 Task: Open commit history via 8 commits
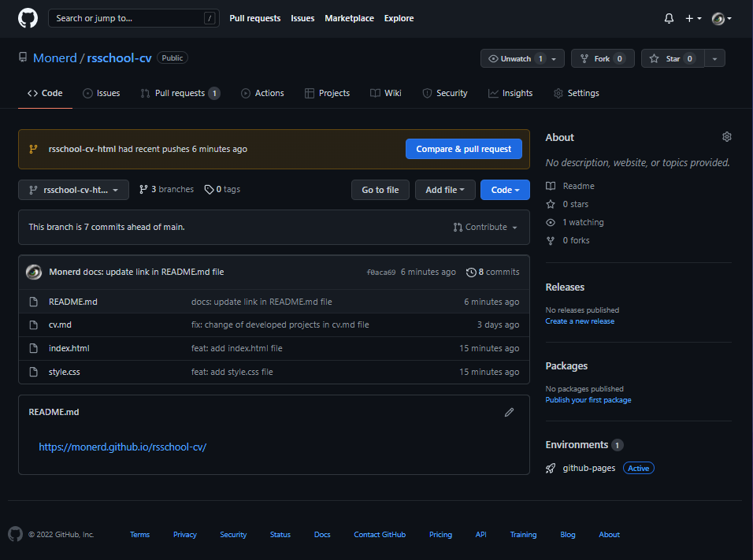tap(493, 272)
